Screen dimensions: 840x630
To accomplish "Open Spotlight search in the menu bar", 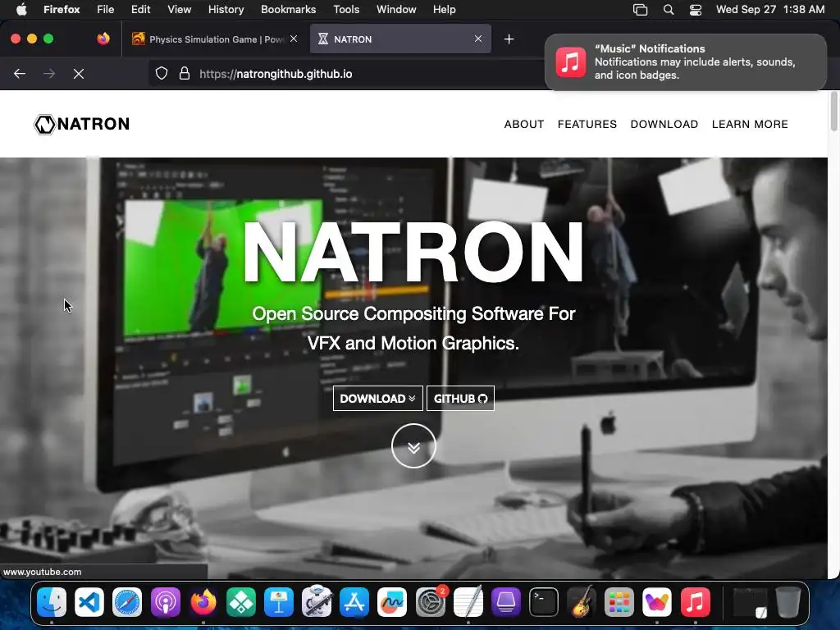I will [669, 10].
